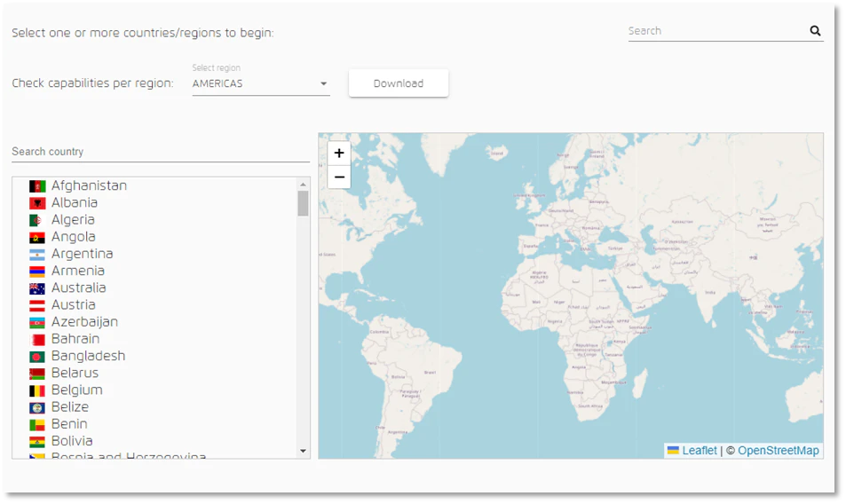The image size is (846, 504).
Task: Click the Argentina flag icon
Action: tap(37, 255)
